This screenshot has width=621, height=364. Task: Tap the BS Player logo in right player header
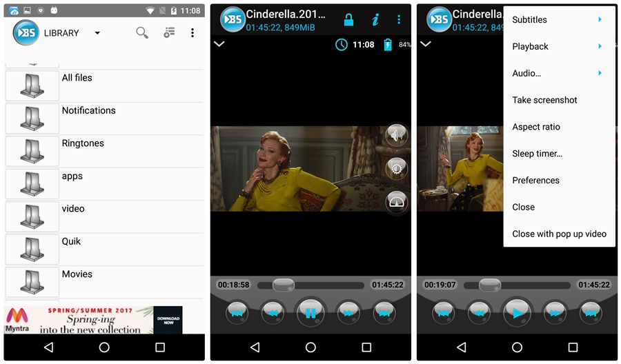[440, 19]
